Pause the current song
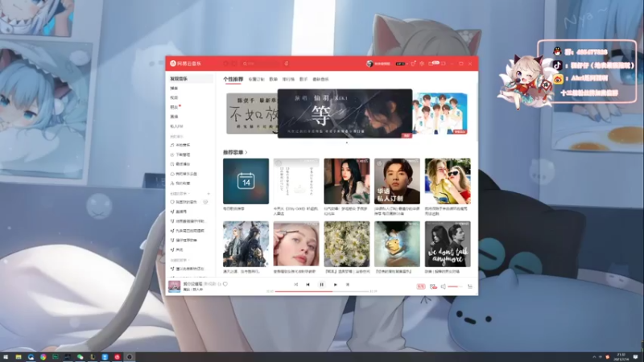Image resolution: width=644 pixels, height=362 pixels. (x=321, y=285)
